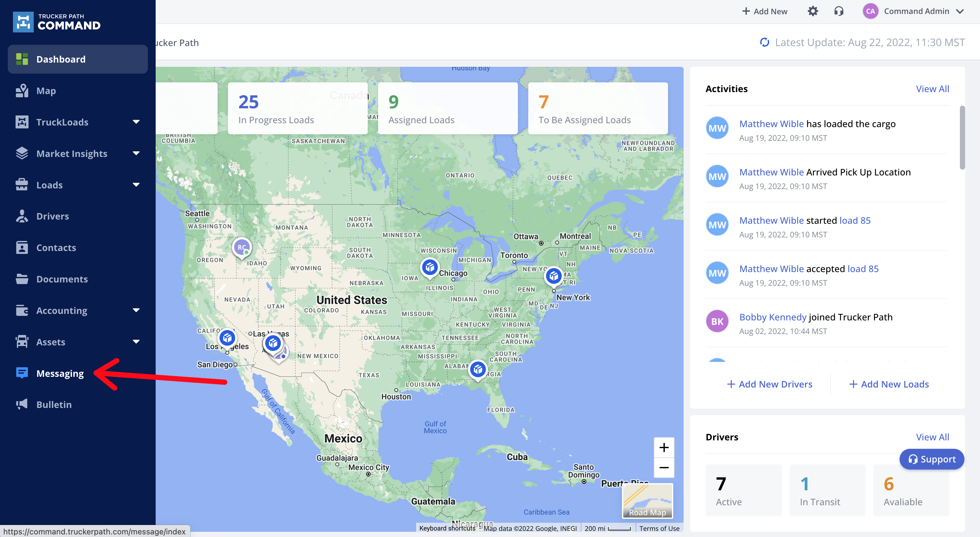Image resolution: width=980 pixels, height=537 pixels.
Task: Open the Drivers sidebar item
Action: point(78,216)
